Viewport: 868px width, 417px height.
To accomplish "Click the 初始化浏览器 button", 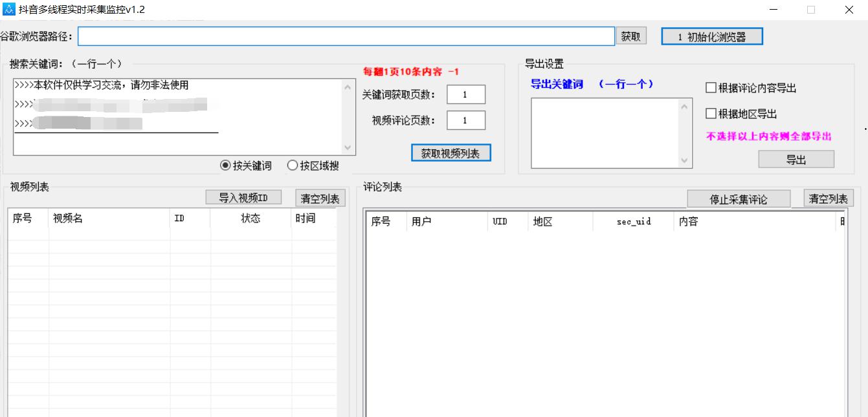I will click(711, 37).
